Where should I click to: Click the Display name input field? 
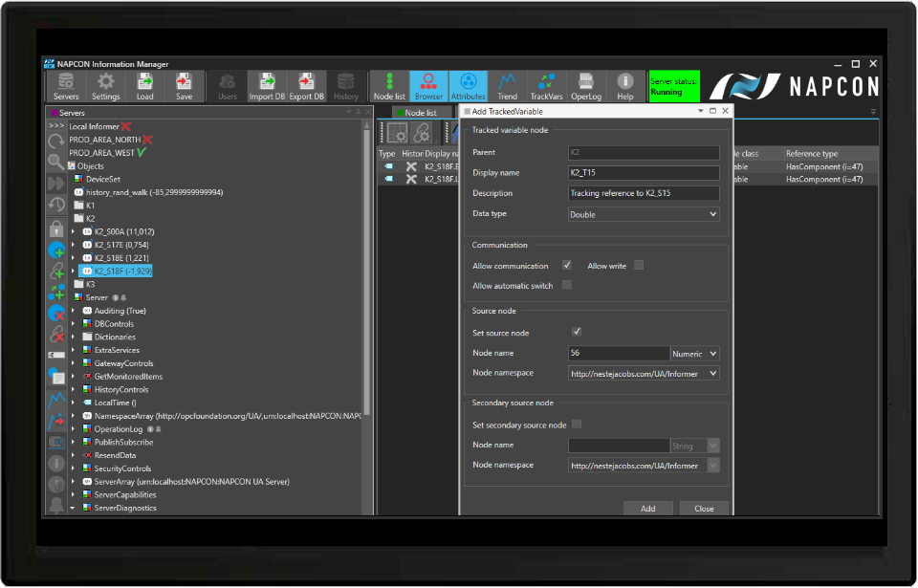click(x=643, y=173)
